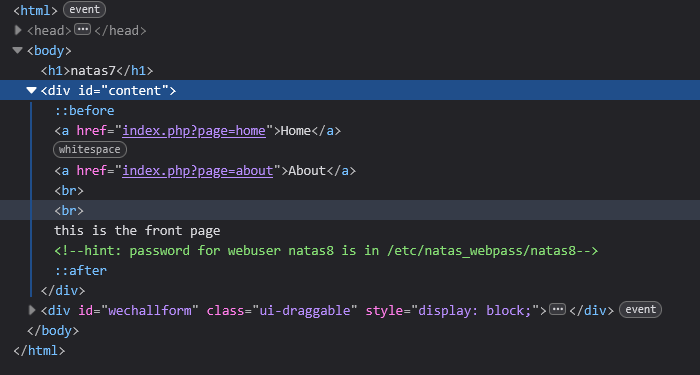
Task: Click the ellipsis badge in wechallform div
Action: [557, 309]
